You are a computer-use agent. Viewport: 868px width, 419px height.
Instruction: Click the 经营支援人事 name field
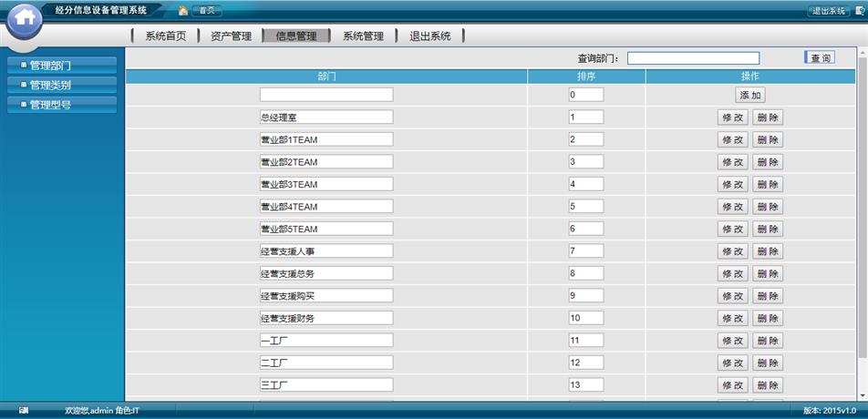pyautogui.click(x=326, y=251)
